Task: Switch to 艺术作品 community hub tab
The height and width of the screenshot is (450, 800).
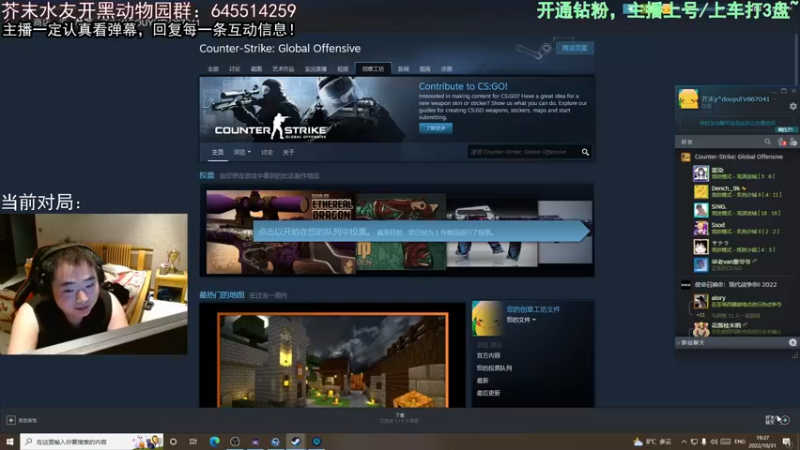Action: point(283,69)
